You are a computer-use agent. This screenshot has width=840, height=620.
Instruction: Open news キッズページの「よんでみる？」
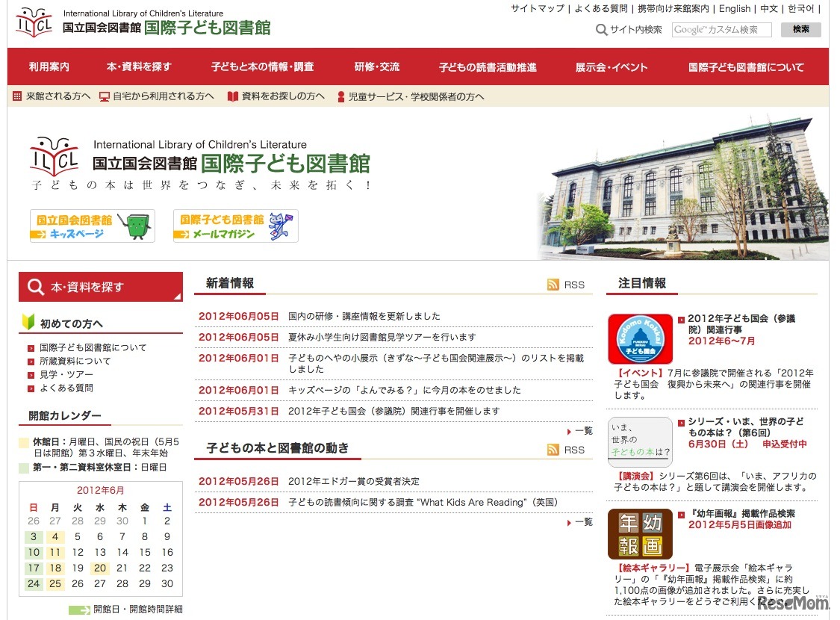405,390
